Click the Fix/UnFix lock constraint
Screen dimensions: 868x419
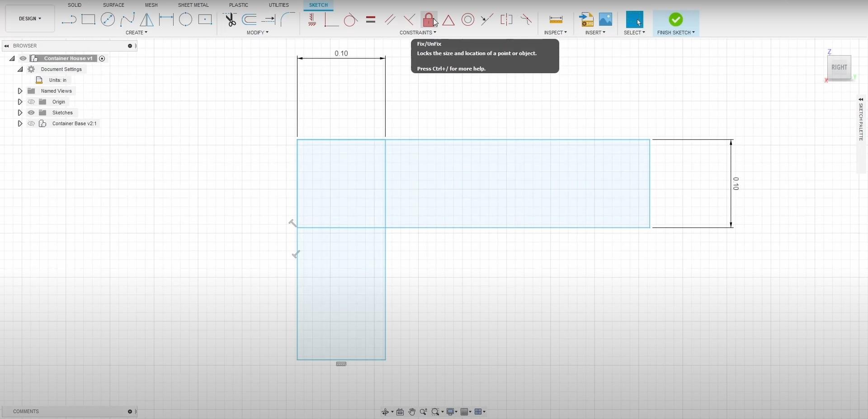click(429, 19)
